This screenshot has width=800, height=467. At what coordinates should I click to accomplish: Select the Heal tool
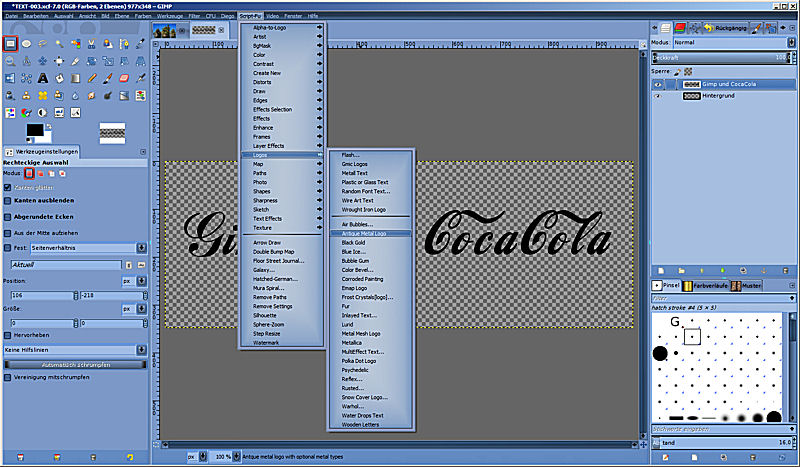pos(43,95)
